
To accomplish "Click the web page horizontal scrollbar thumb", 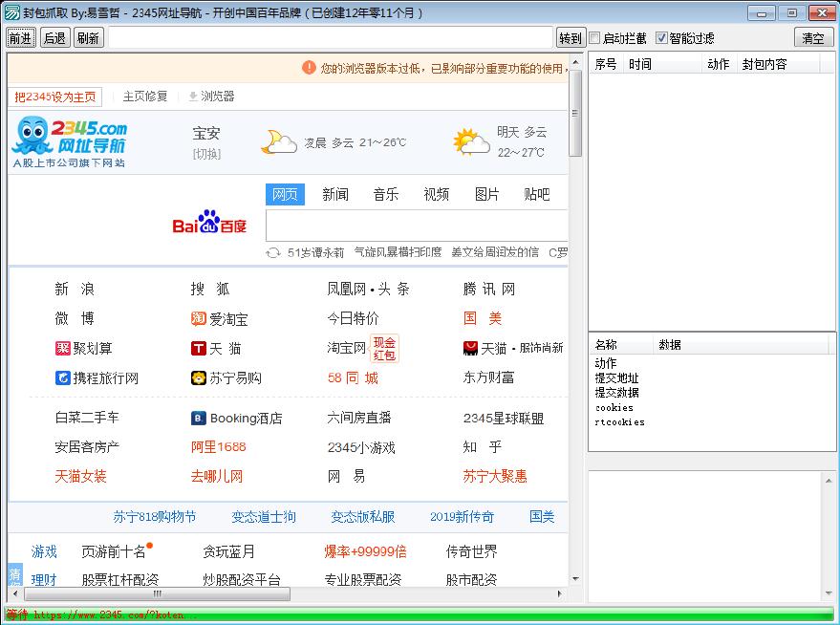I will pyautogui.click(x=158, y=593).
